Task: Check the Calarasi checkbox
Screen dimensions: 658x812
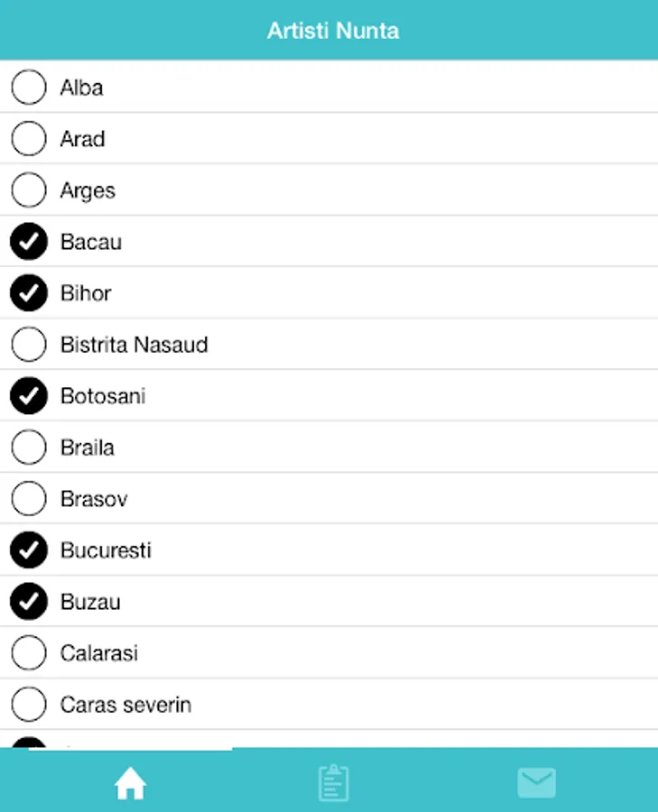Action: 29,653
